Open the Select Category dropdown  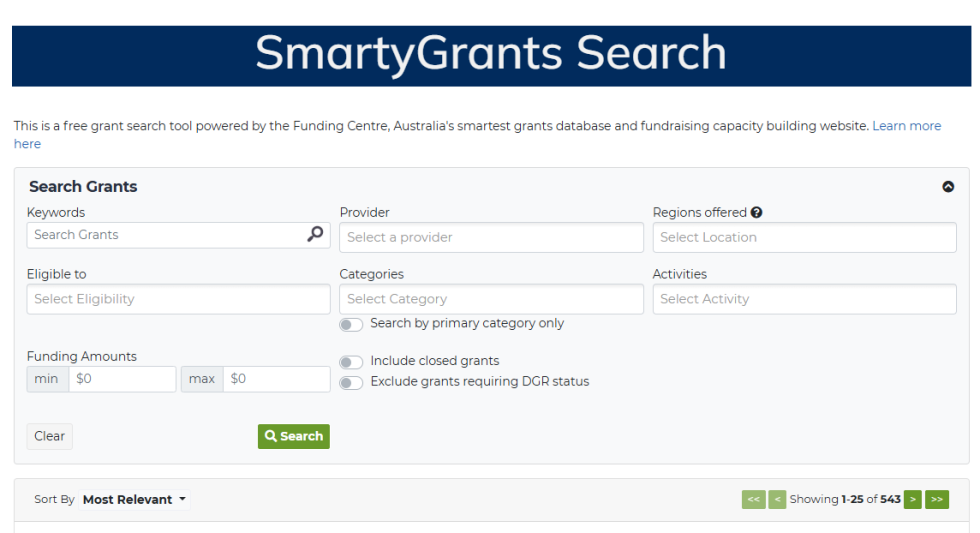pos(491,299)
